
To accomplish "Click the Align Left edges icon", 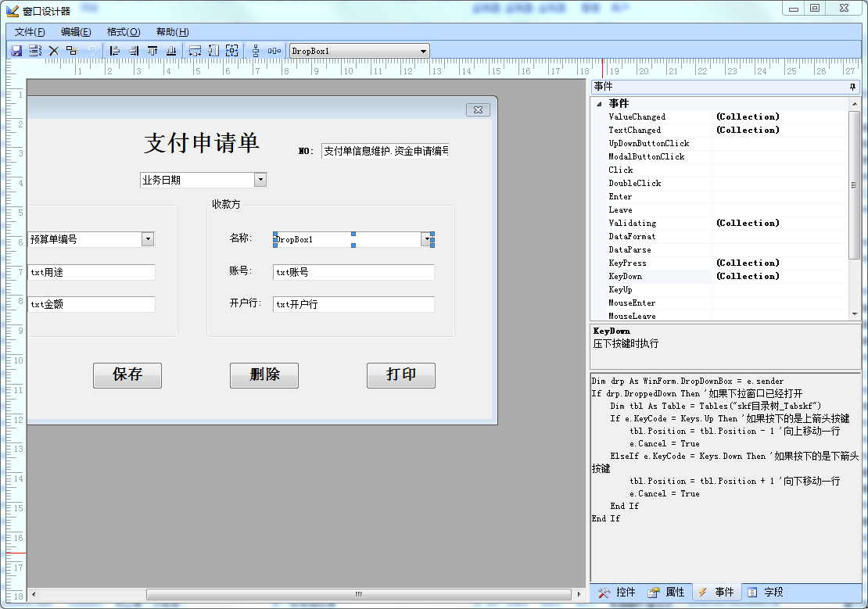I will tap(115, 51).
